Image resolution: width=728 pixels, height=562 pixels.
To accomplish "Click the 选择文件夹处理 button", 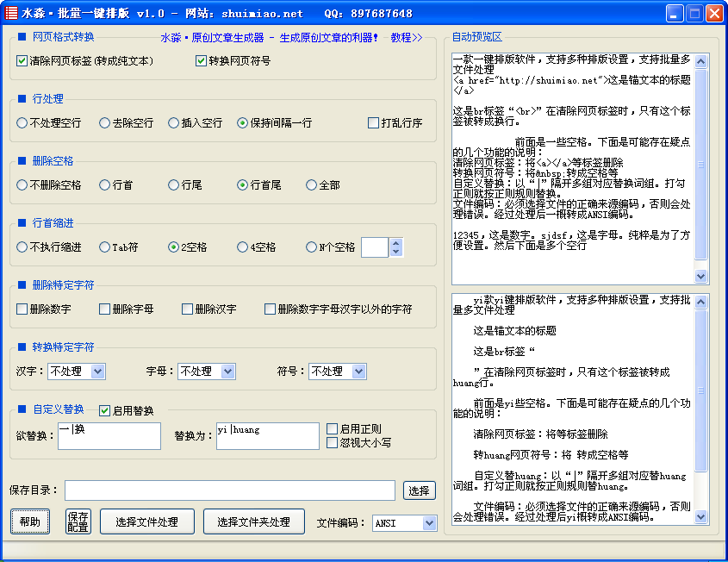I will tap(254, 521).
